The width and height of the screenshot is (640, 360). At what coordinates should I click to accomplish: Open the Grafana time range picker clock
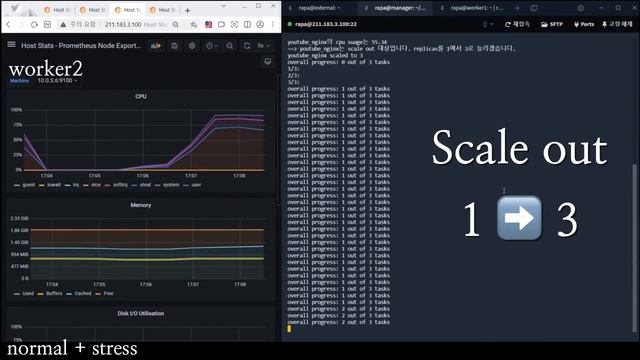pyautogui.click(x=211, y=46)
